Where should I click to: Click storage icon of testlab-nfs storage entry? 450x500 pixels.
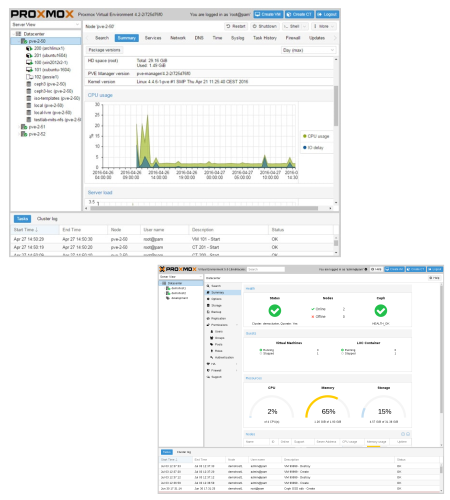(29, 120)
